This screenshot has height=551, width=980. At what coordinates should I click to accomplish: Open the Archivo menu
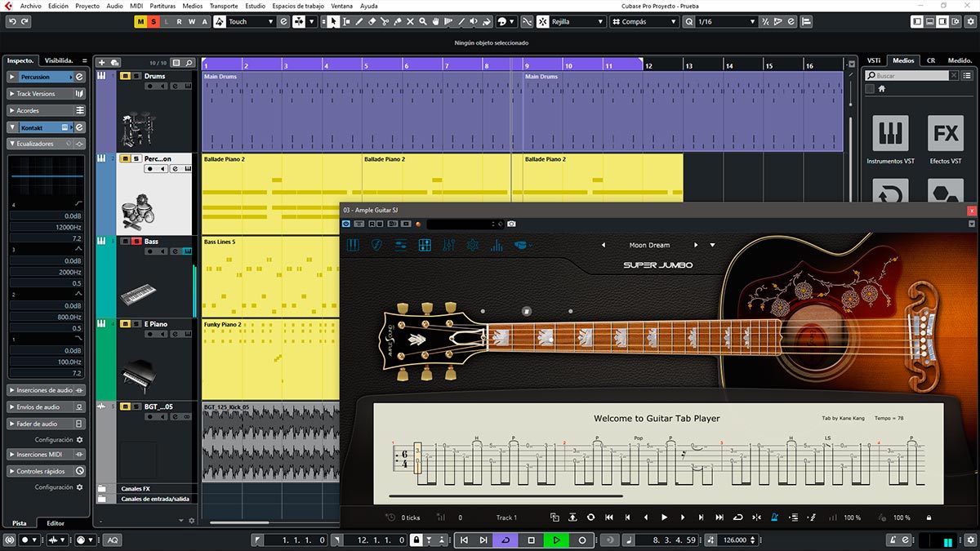tap(30, 6)
